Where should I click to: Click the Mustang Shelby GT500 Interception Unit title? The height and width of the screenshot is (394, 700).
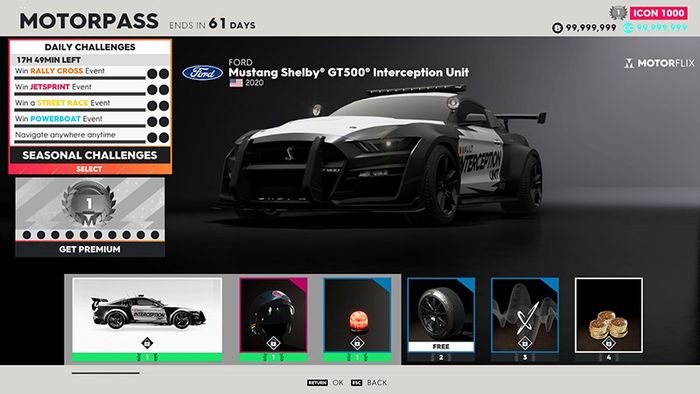(349, 72)
